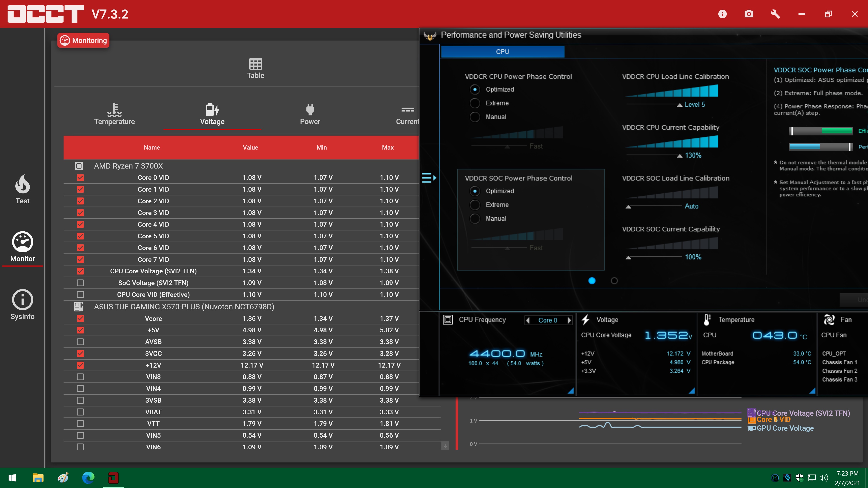This screenshot has width=868, height=488.
Task: Open network icon in system tray
Action: [x=812, y=478]
